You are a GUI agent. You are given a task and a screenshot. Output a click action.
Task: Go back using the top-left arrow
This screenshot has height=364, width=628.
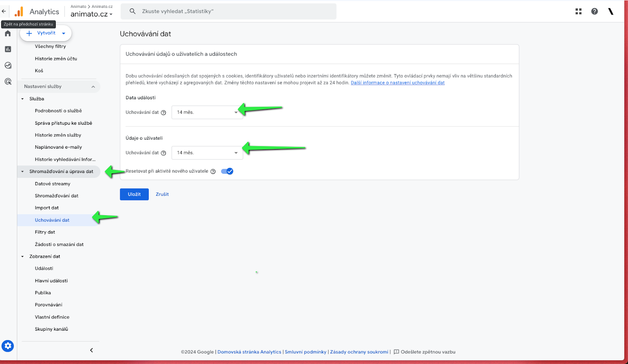(4, 11)
